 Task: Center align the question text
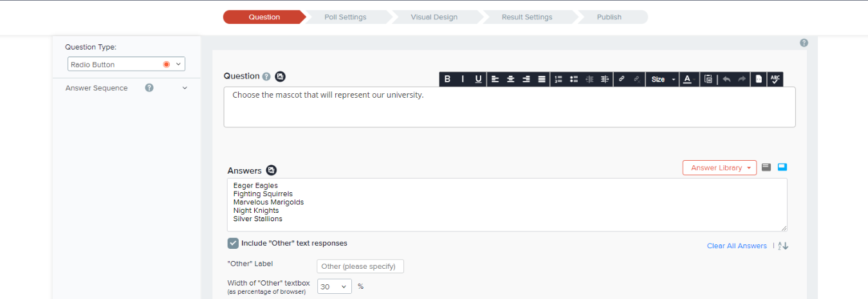[510, 79]
